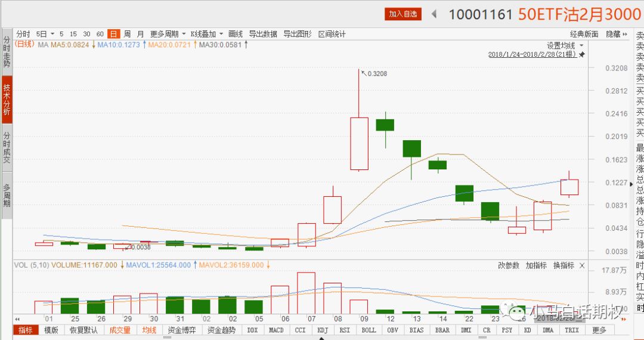Viewport: 644px width, 340px height.
Task: Click the pin icon next to date range
Action: [x=582, y=55]
